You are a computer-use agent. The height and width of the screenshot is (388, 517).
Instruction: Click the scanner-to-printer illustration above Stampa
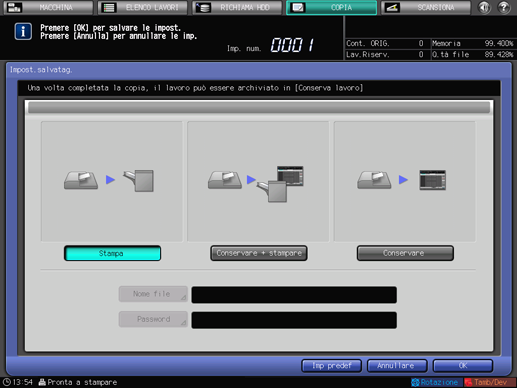pyautogui.click(x=112, y=181)
